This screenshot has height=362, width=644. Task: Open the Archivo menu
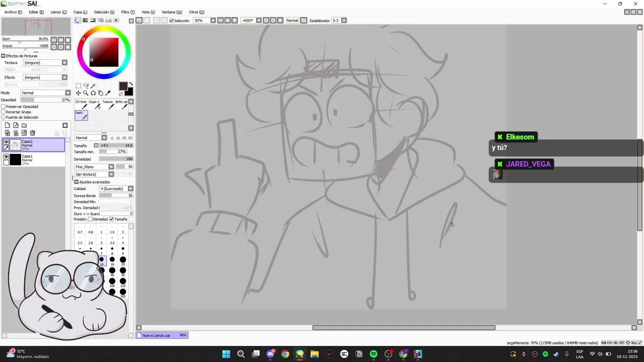click(13, 12)
